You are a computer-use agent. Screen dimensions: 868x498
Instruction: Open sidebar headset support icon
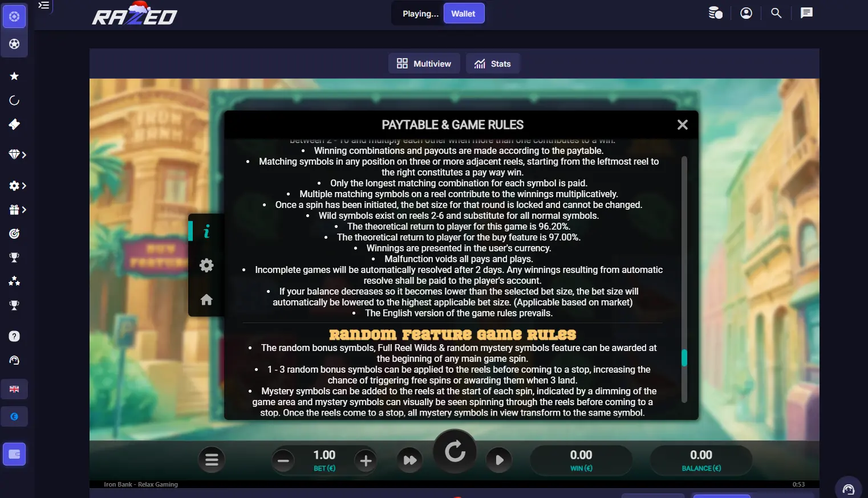point(14,360)
